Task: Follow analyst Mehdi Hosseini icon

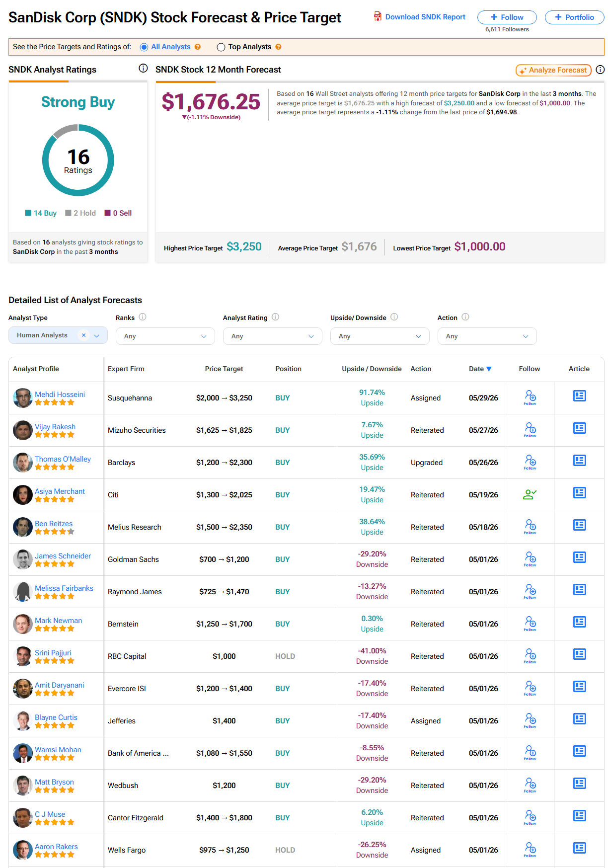Action: pos(530,397)
